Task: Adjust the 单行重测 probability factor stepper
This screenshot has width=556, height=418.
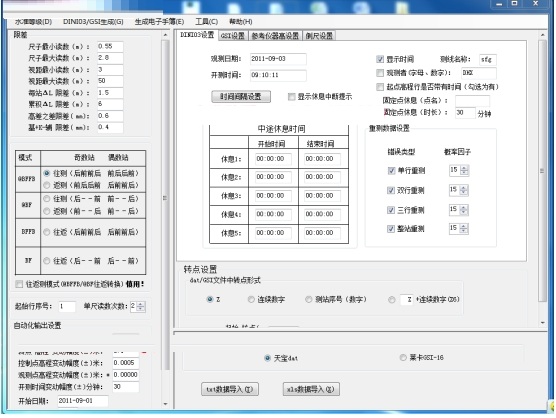Action: coord(465,170)
